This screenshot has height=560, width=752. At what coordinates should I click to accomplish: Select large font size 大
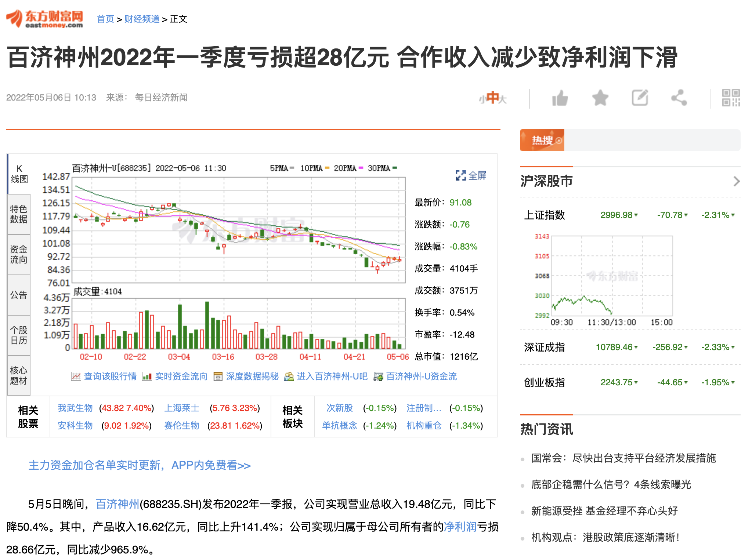point(503,99)
